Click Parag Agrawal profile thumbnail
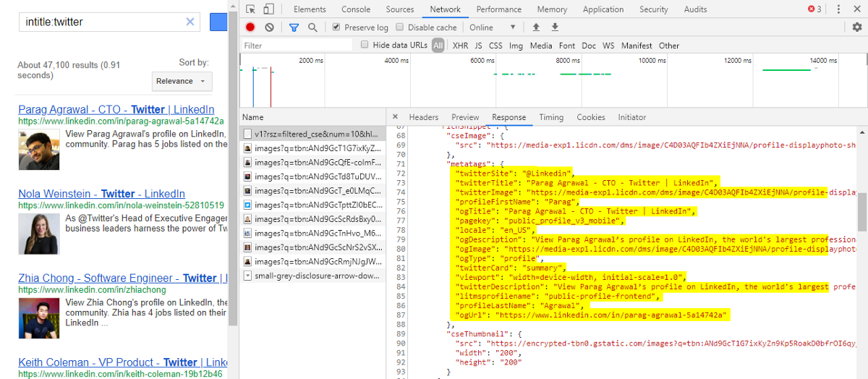Viewport: 868px width, 379px height. [39, 149]
